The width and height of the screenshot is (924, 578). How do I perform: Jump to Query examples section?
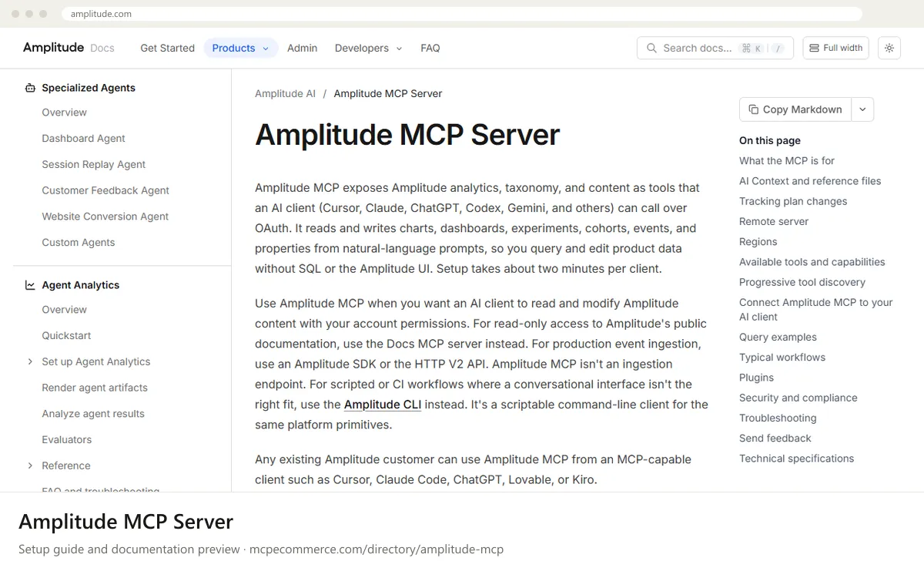778,338
